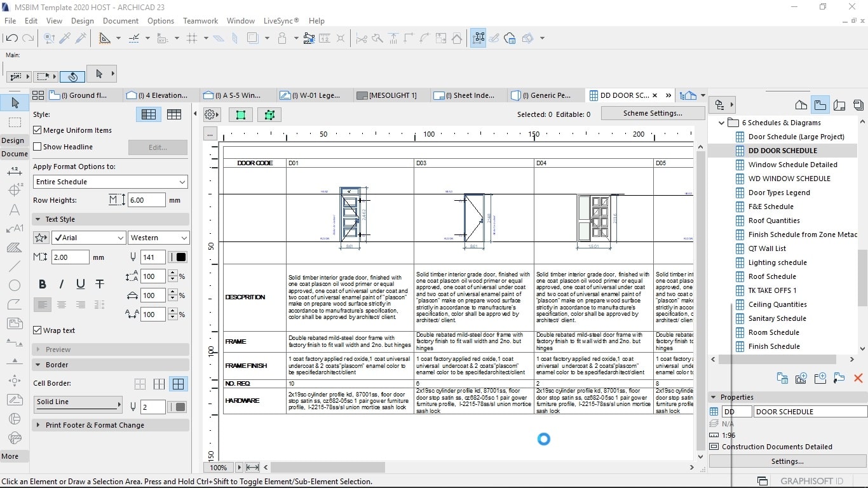This screenshot has height=488, width=868.
Task: Disable the Wrap text option
Action: point(36,329)
